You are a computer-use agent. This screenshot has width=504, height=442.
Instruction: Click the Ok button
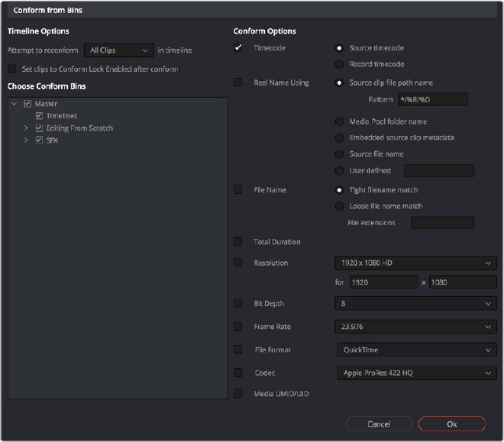tap(451, 424)
